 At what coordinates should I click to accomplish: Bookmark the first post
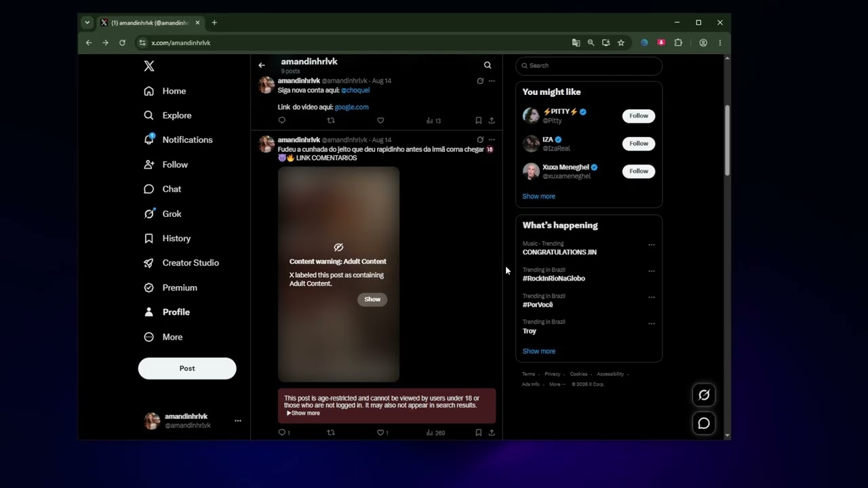tap(479, 121)
